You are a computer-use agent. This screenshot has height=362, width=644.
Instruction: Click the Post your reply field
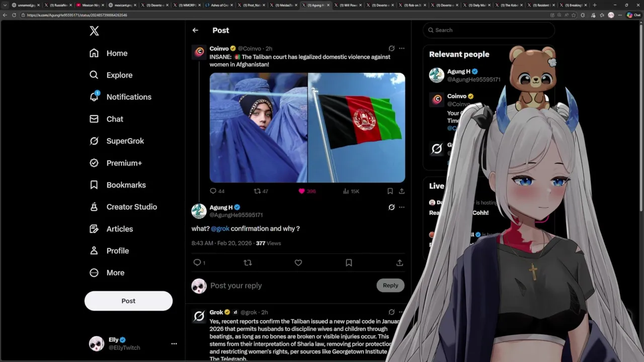click(x=291, y=286)
